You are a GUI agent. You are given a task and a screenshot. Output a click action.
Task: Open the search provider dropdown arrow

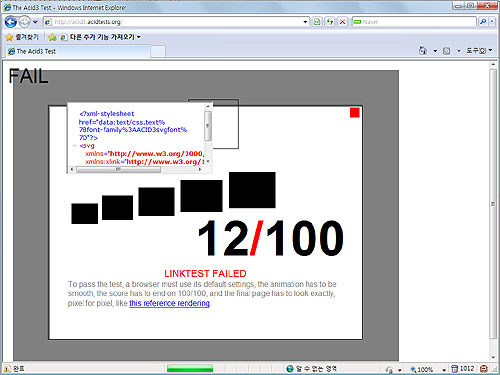point(492,22)
